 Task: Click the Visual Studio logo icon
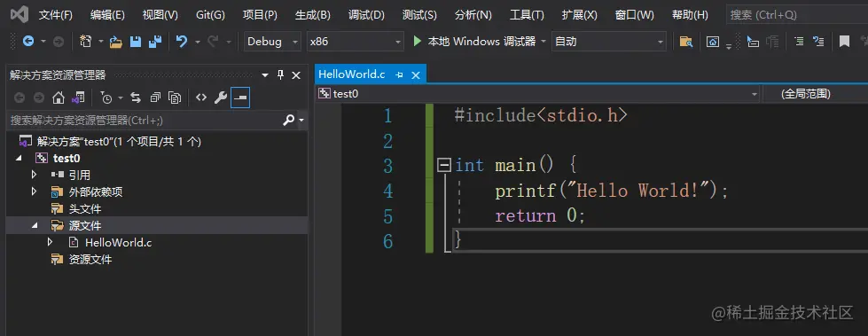(x=20, y=14)
